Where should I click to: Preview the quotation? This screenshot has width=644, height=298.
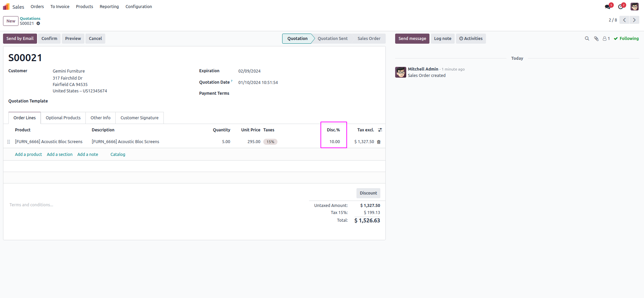(73, 39)
